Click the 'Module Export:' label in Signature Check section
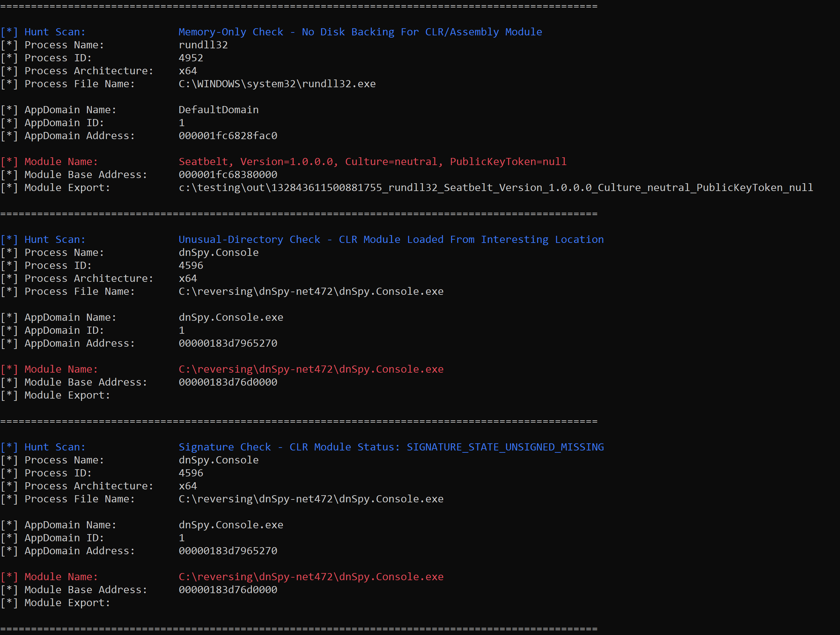 (67, 603)
